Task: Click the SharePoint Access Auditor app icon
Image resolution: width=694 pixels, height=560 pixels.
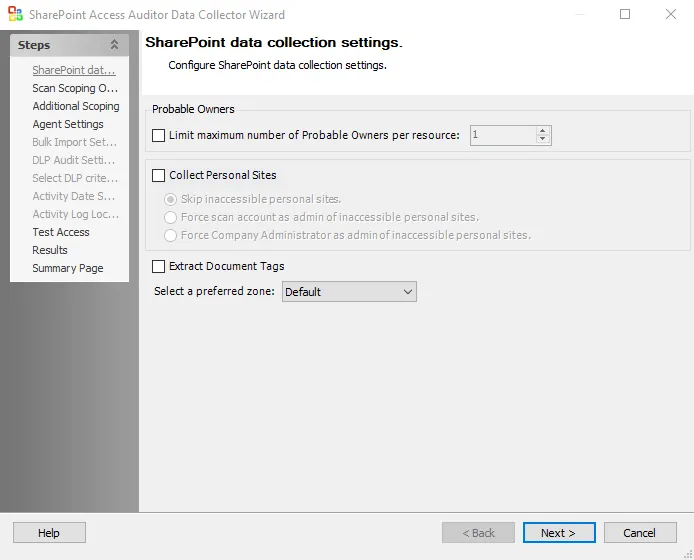Action: [15, 14]
